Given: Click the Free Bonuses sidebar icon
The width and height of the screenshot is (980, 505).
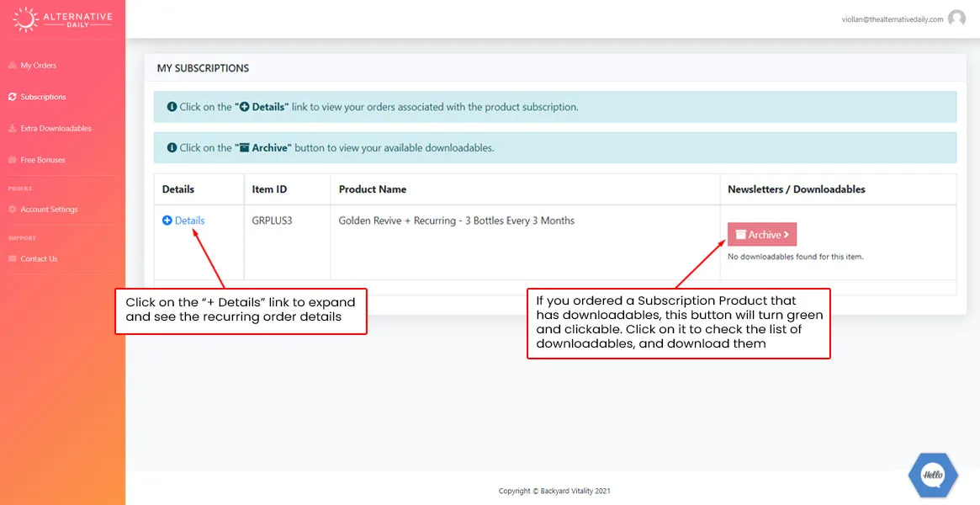Looking at the screenshot, I should point(12,160).
